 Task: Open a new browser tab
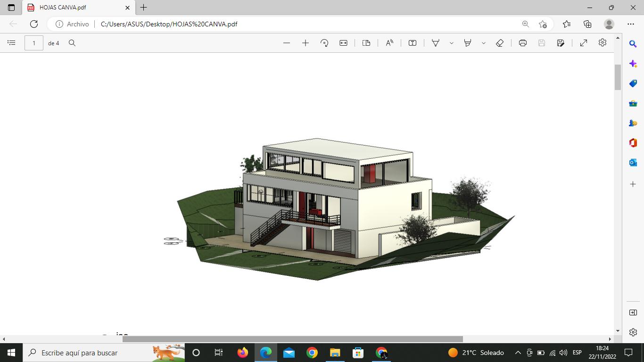pyautogui.click(x=144, y=8)
